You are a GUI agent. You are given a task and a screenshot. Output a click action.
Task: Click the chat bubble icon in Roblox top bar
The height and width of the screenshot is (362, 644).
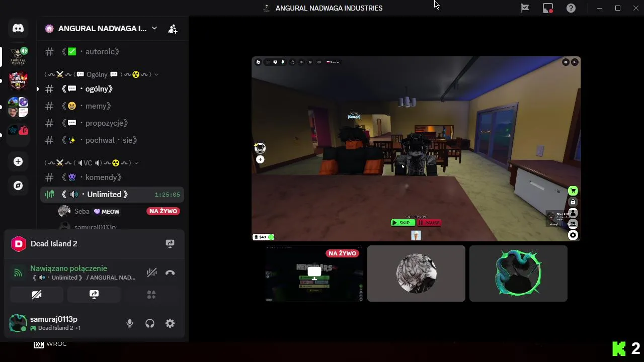click(275, 62)
